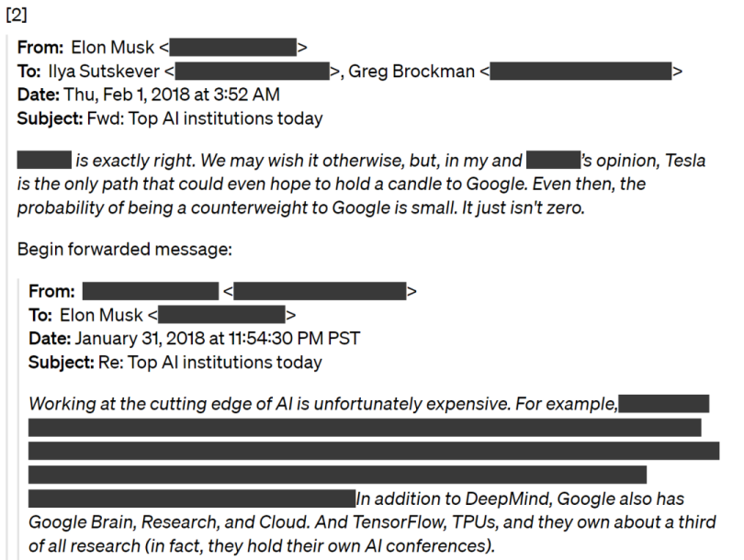Click the redacted name before "is exactly right"
The width and height of the screenshot is (744, 560).
tap(44, 161)
